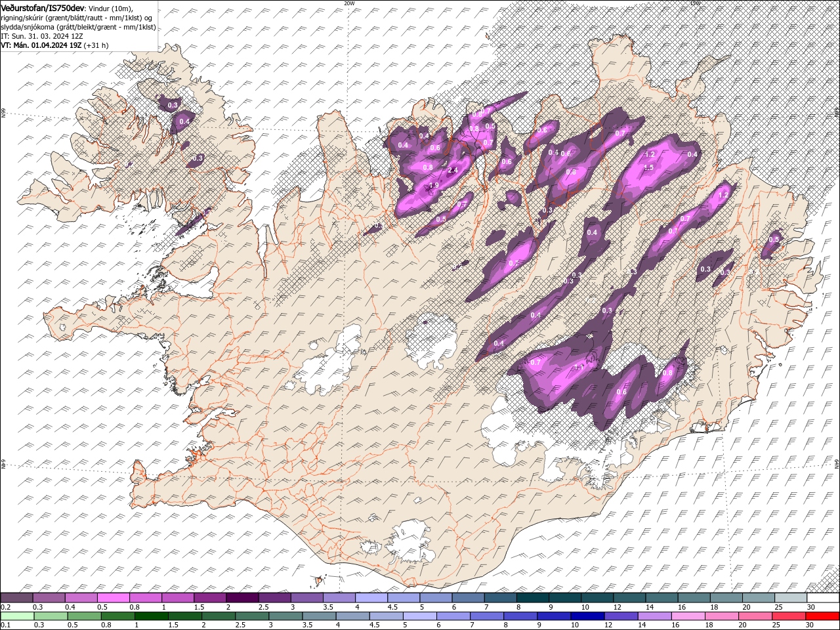Click the bottom-row legend swatch starting at 4.5
Image resolution: width=840 pixels, height=630 pixels.
click(x=387, y=616)
